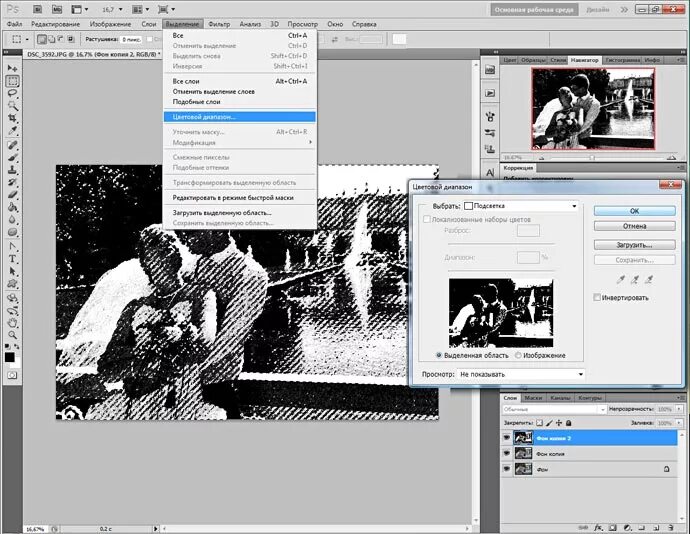
Task: Select the Pen tool
Action: 12,247
